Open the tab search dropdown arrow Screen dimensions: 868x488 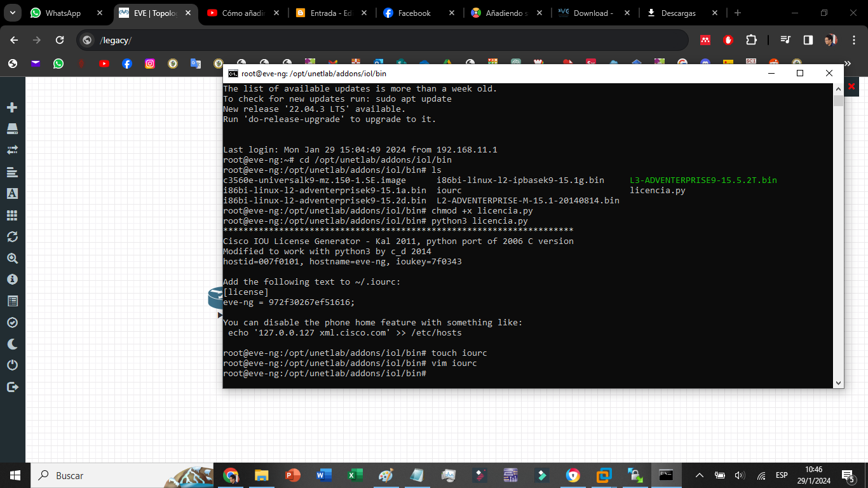coord(13,13)
